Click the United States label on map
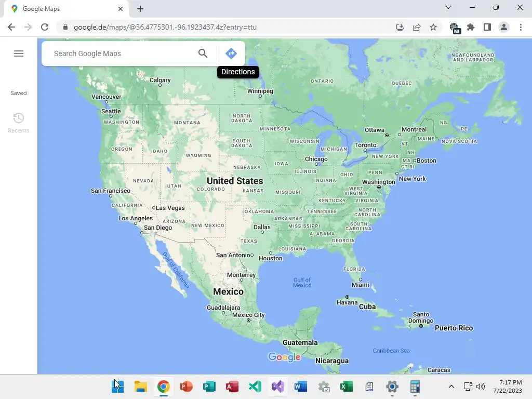This screenshot has height=399, width=532. point(235,181)
